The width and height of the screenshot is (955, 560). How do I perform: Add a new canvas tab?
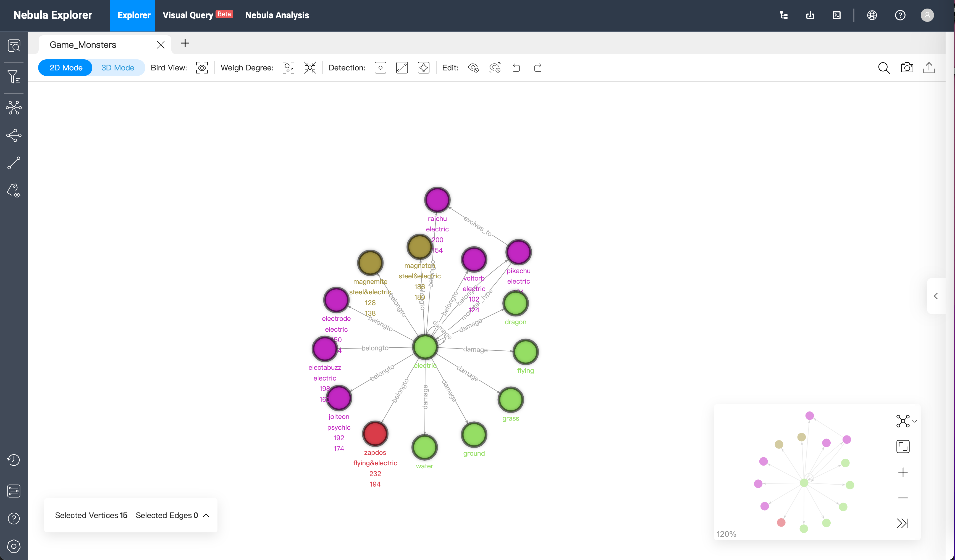pyautogui.click(x=185, y=43)
